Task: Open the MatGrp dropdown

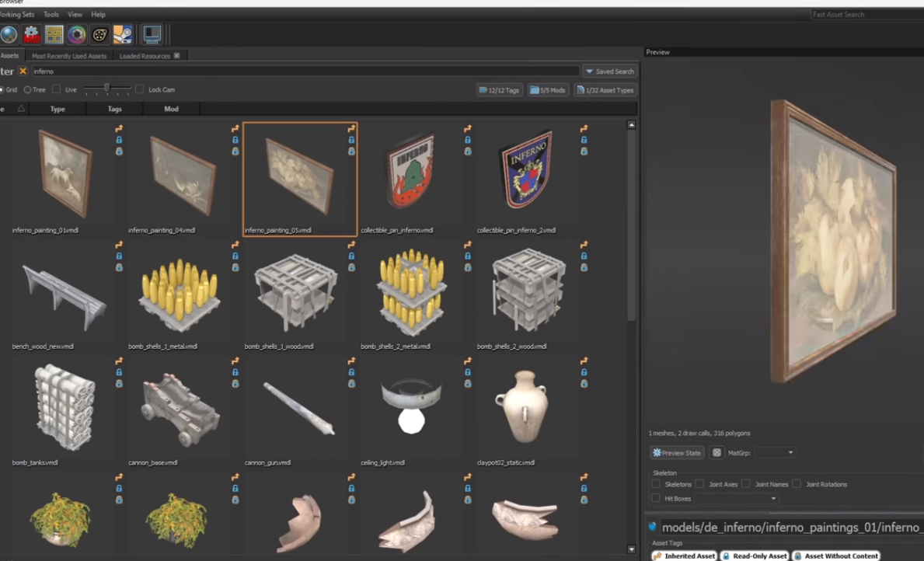Action: click(x=776, y=453)
